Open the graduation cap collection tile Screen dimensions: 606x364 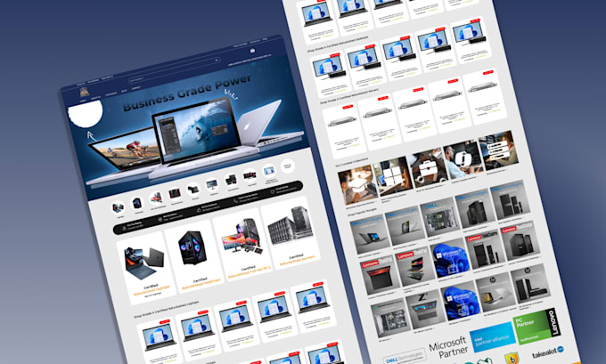[x=357, y=184]
